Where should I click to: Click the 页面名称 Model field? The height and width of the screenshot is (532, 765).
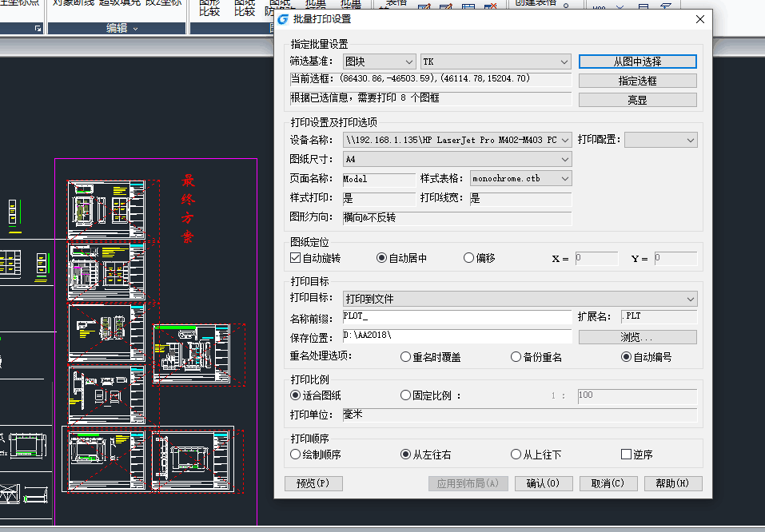(x=379, y=179)
